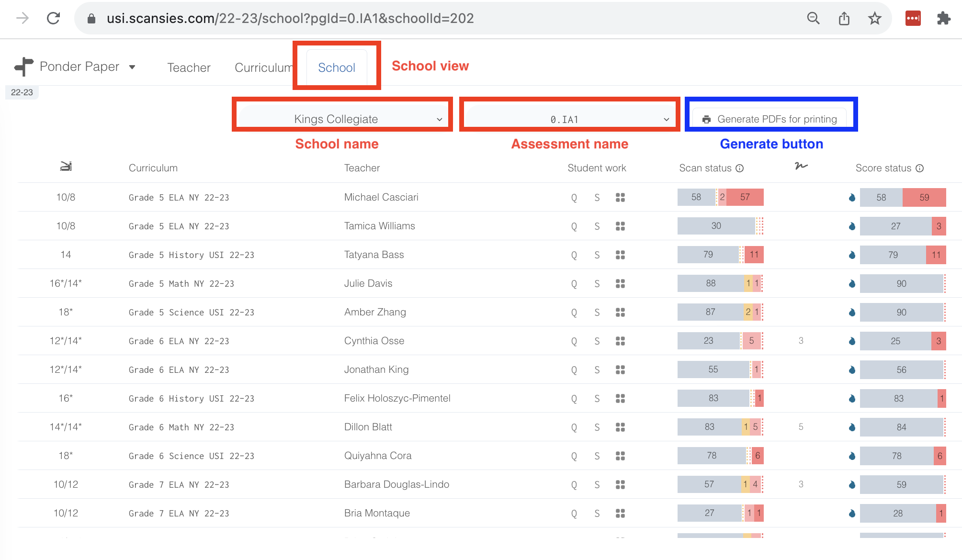Click teacher name Jonathan King
The height and width of the screenshot is (560, 962).
point(376,370)
